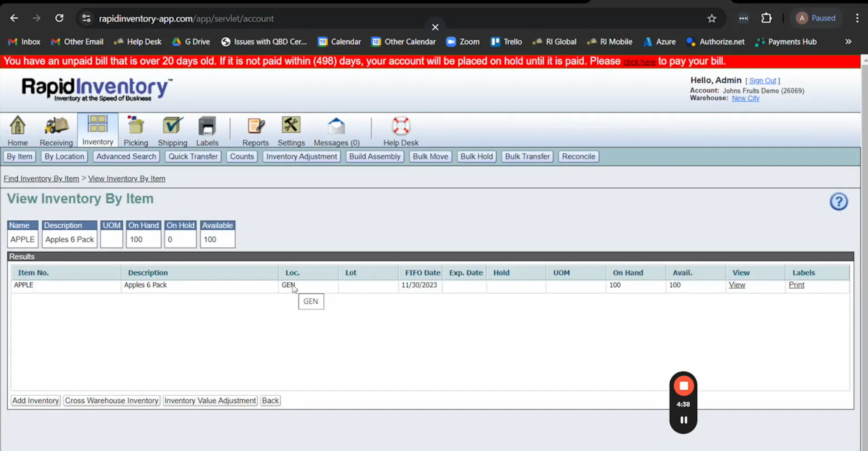The height and width of the screenshot is (451, 868).
Task: Open the Trello bookmark
Action: tap(507, 42)
